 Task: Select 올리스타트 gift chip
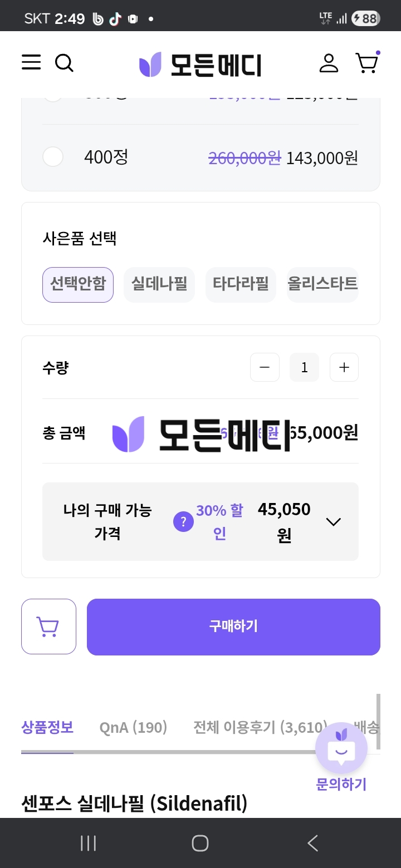[x=322, y=284]
